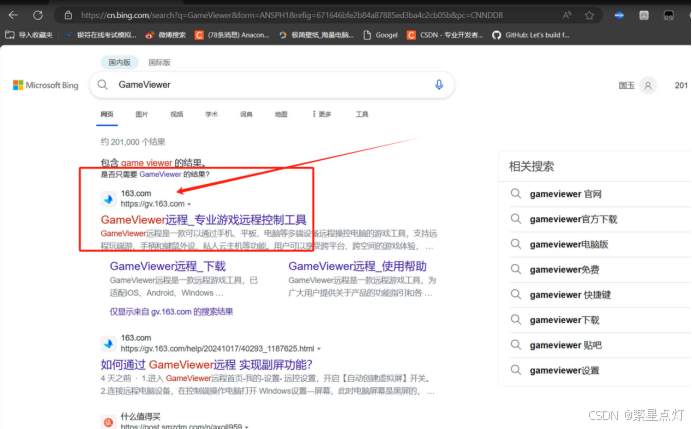Viewport: 692px width, 429px height.
Task: Open the 极简壁纸 bookmark
Action: tap(316, 35)
